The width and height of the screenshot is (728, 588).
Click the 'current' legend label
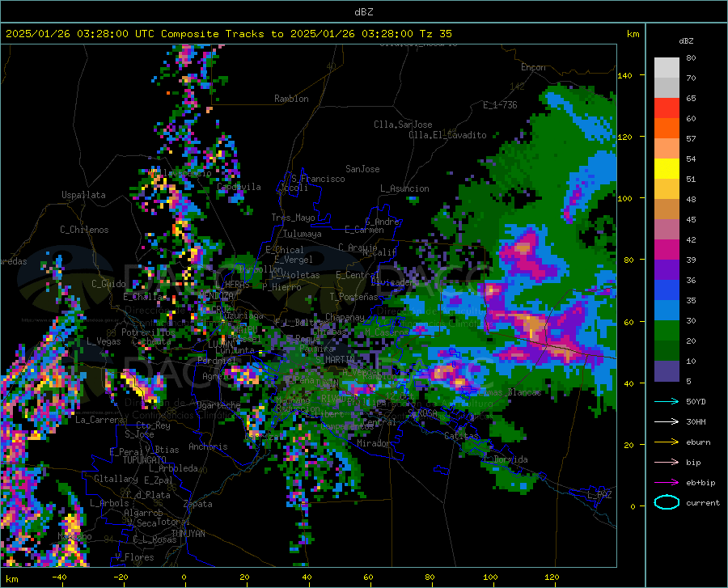(x=702, y=503)
